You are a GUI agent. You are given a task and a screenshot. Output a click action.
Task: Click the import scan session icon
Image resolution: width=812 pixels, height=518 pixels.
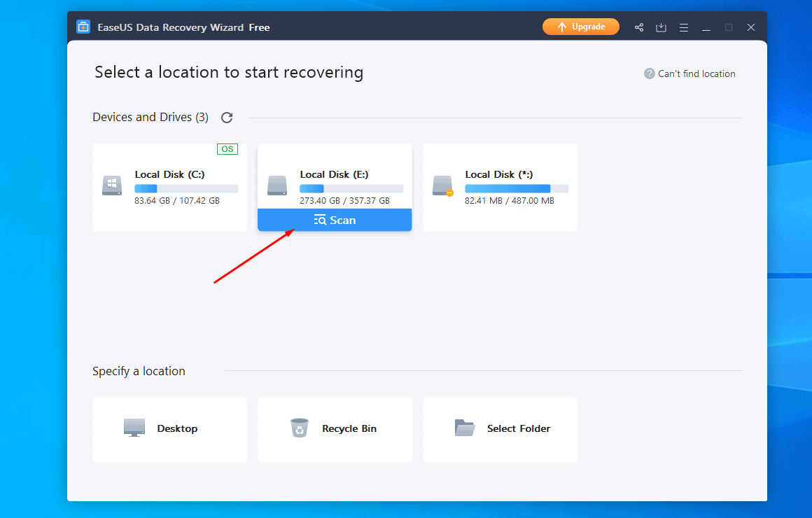pyautogui.click(x=661, y=27)
